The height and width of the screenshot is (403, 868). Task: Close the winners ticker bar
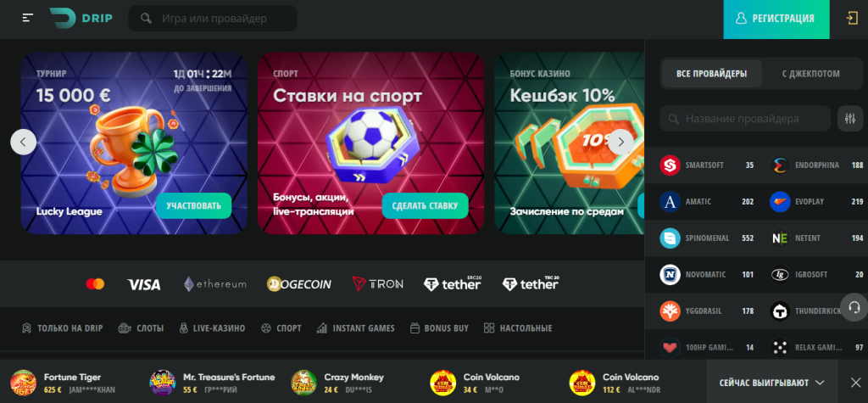pyautogui.click(x=855, y=383)
